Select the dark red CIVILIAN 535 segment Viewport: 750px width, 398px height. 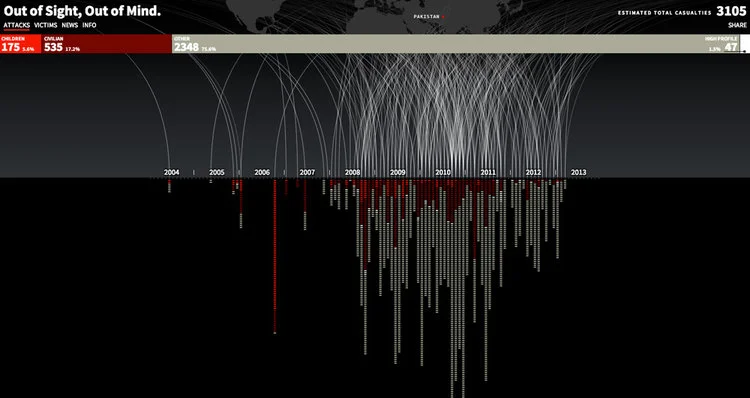click(x=107, y=44)
